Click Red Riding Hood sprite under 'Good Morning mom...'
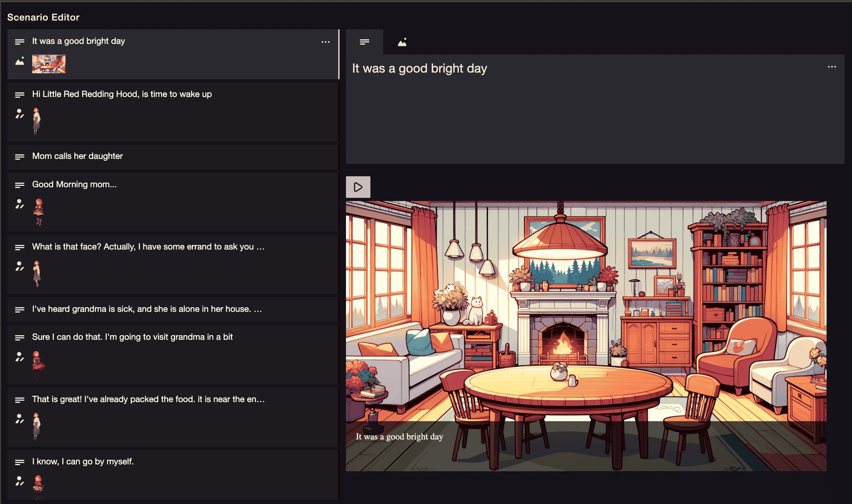The width and height of the screenshot is (852, 504). (x=39, y=212)
